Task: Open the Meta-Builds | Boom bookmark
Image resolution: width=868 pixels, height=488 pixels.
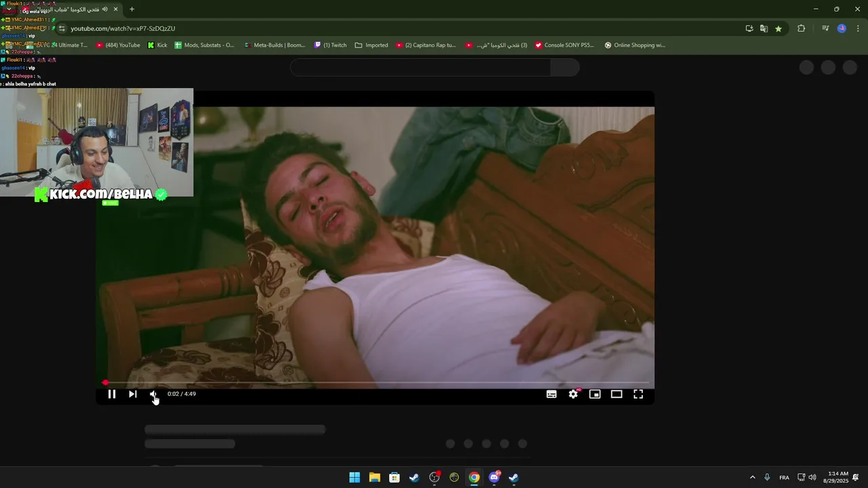Action: point(274,45)
